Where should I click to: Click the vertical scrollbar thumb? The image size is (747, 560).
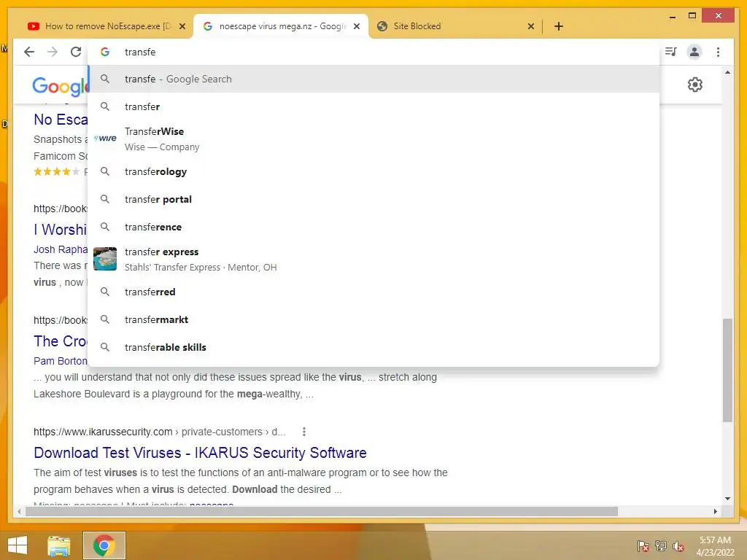[727, 370]
